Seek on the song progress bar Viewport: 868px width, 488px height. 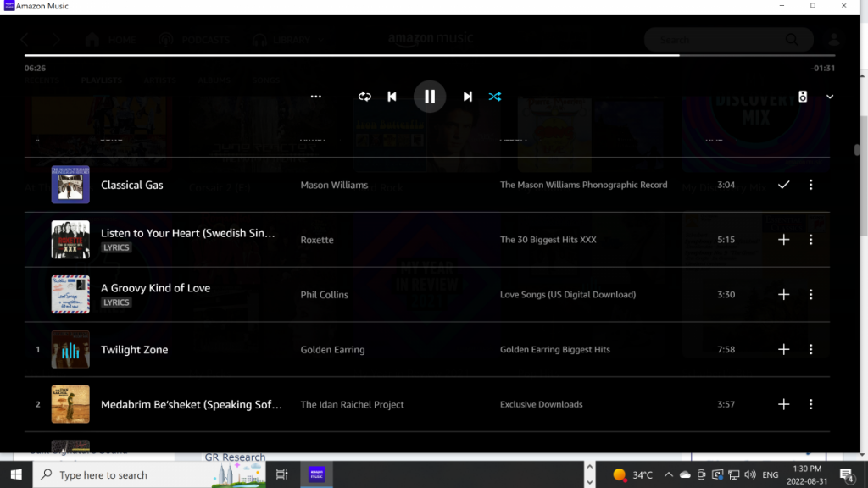tap(430, 55)
